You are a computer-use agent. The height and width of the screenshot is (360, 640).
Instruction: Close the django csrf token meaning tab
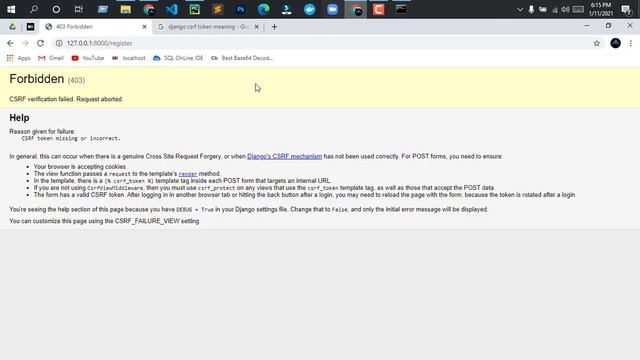256,27
